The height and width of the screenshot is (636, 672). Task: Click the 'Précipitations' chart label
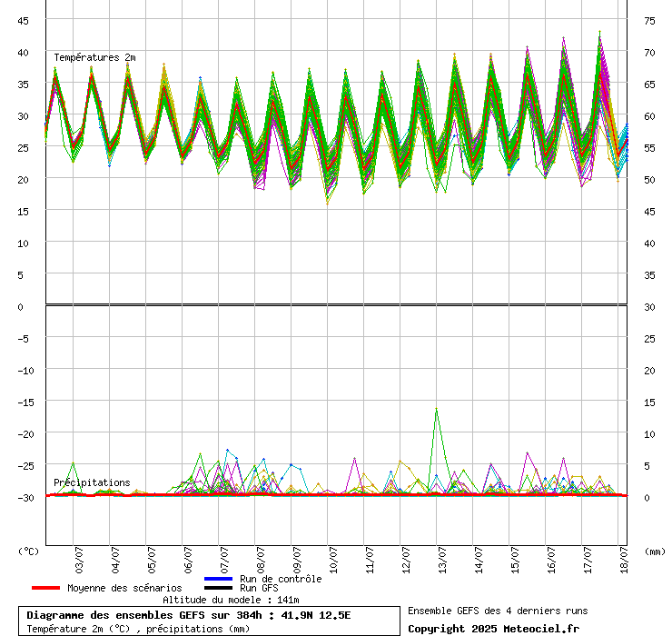click(92, 482)
